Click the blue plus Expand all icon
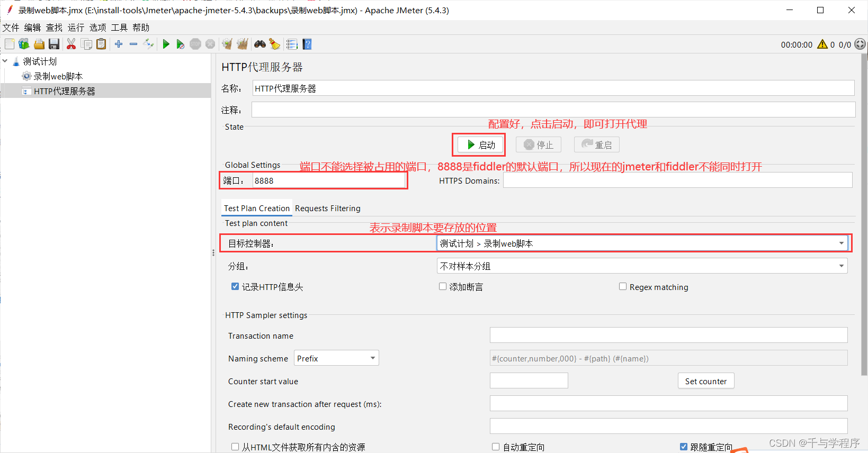The width and height of the screenshot is (868, 453). pyautogui.click(x=119, y=44)
